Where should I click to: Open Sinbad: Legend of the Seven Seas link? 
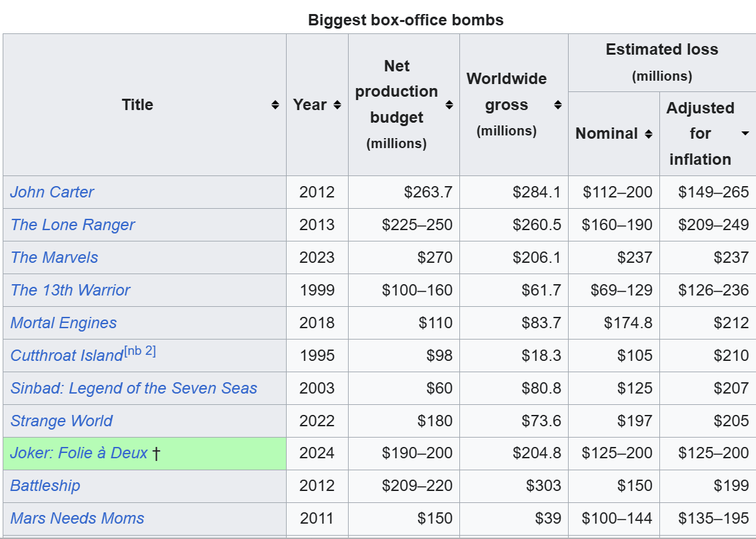pyautogui.click(x=133, y=388)
